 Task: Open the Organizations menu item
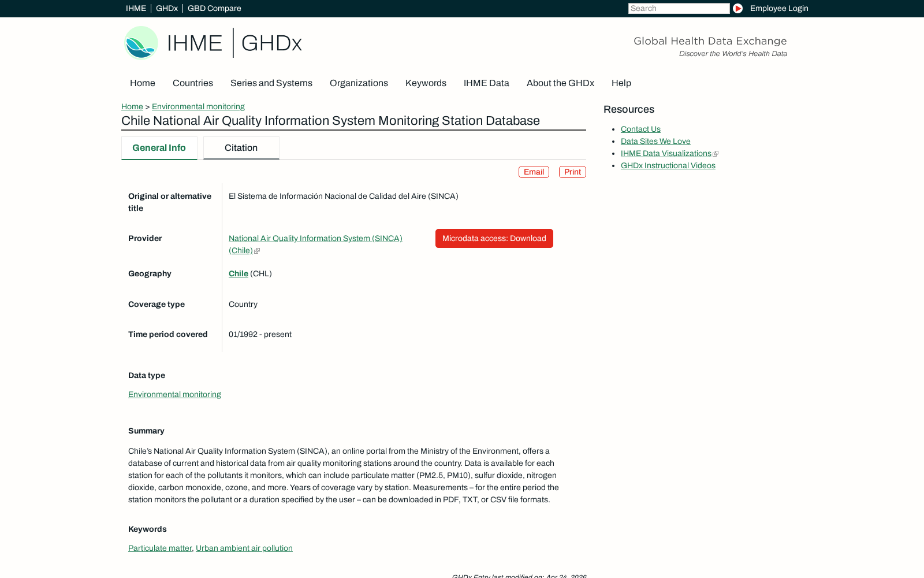coord(359,83)
